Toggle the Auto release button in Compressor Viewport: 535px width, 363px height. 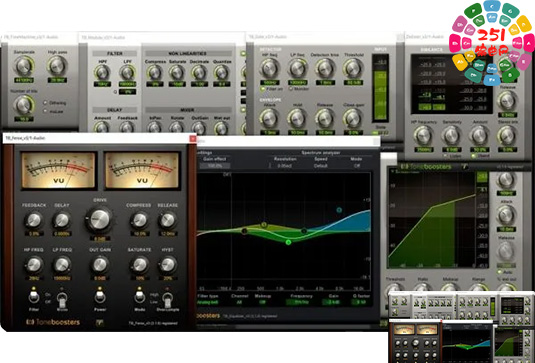pos(500,272)
